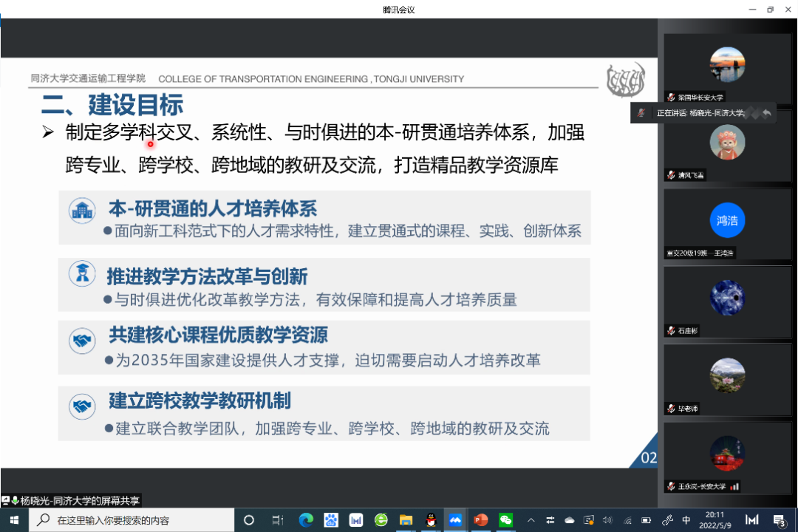Screen dimensions: 798x532
Task: Click the Task View taskbar icon
Action: point(277,520)
